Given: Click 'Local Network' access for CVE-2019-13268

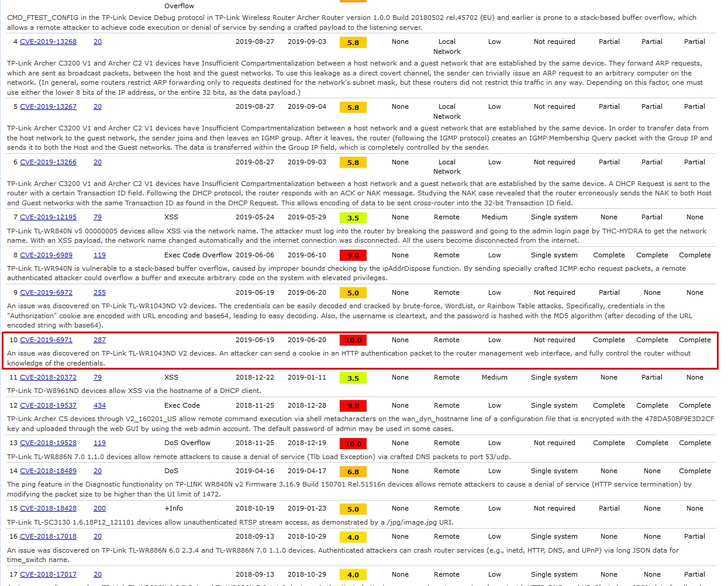Looking at the screenshot, I should (x=447, y=47).
